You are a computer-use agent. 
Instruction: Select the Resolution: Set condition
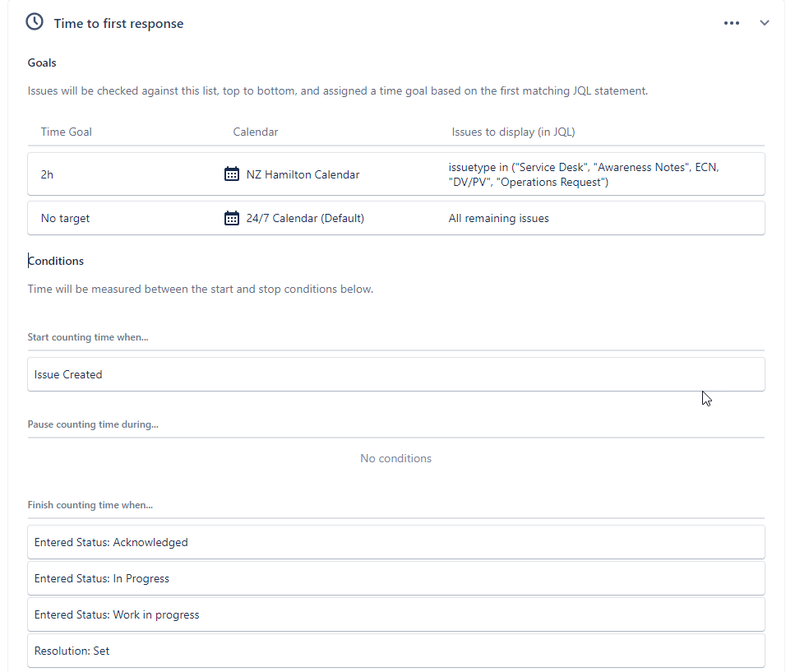[396, 651]
